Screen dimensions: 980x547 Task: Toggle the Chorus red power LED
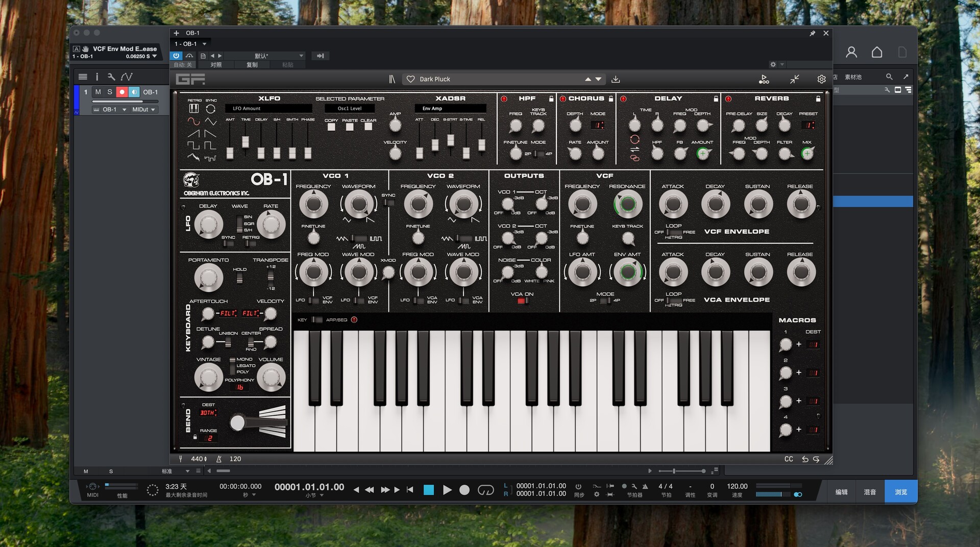point(563,99)
